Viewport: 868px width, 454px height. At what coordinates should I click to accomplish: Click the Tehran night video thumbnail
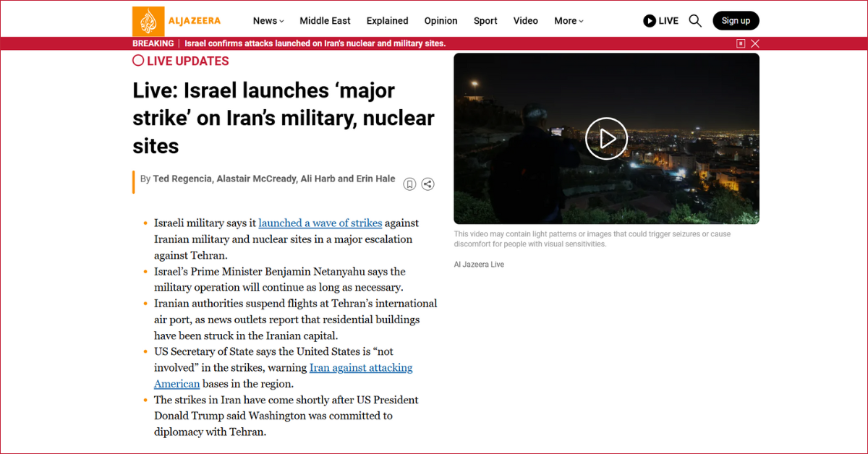[606, 138]
